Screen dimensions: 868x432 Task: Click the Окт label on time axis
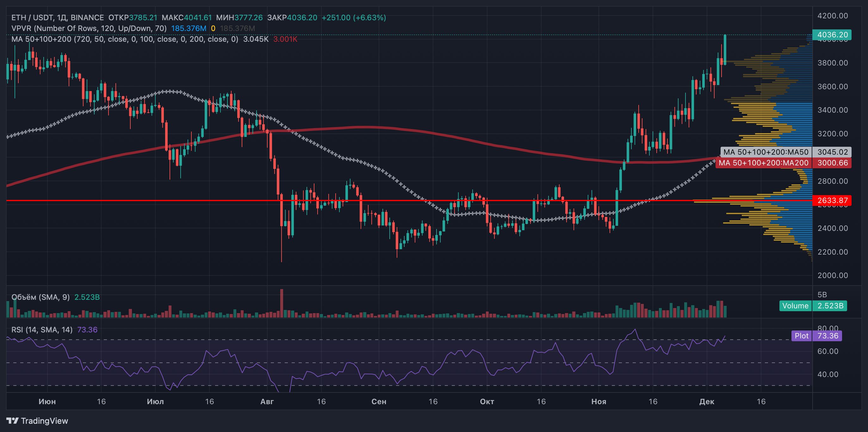point(487,401)
